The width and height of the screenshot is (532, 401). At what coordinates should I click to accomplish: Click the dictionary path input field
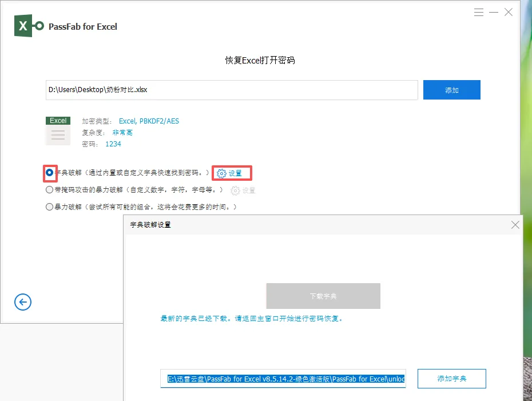pyautogui.click(x=283, y=379)
